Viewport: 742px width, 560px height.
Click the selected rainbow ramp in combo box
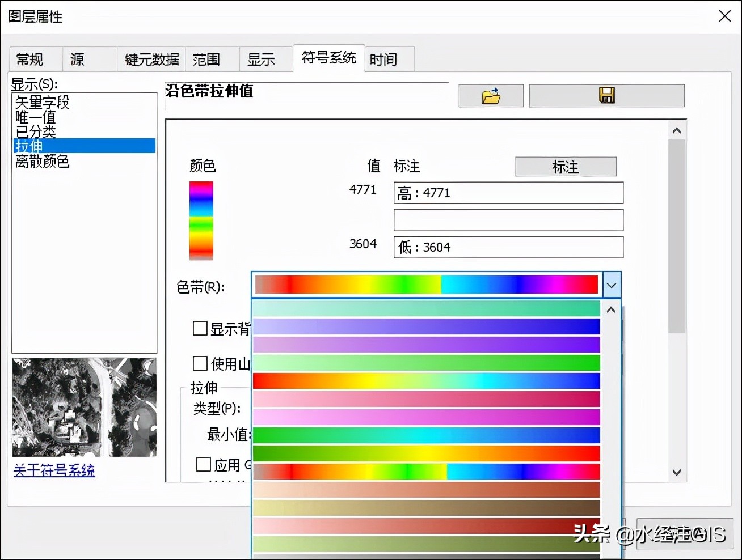426,285
